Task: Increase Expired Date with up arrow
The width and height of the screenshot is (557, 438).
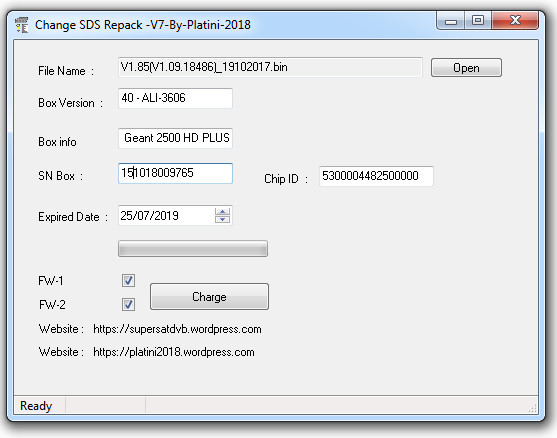Action: click(222, 212)
